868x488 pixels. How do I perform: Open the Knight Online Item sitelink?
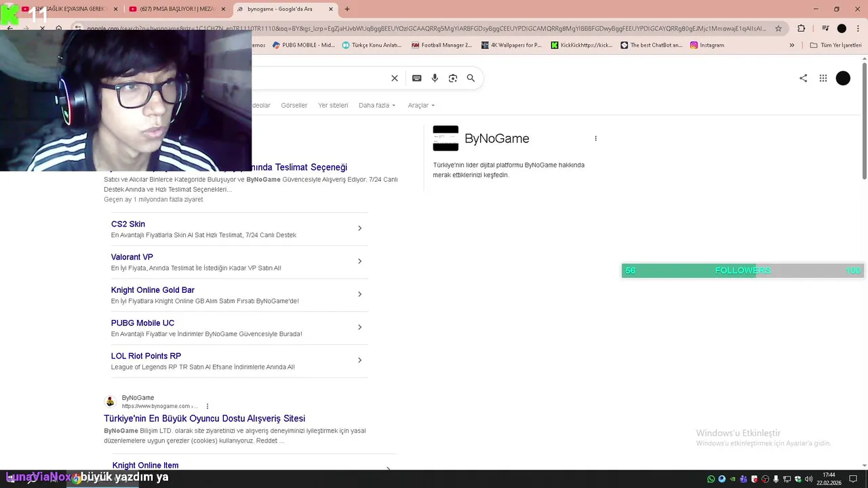coord(145,465)
